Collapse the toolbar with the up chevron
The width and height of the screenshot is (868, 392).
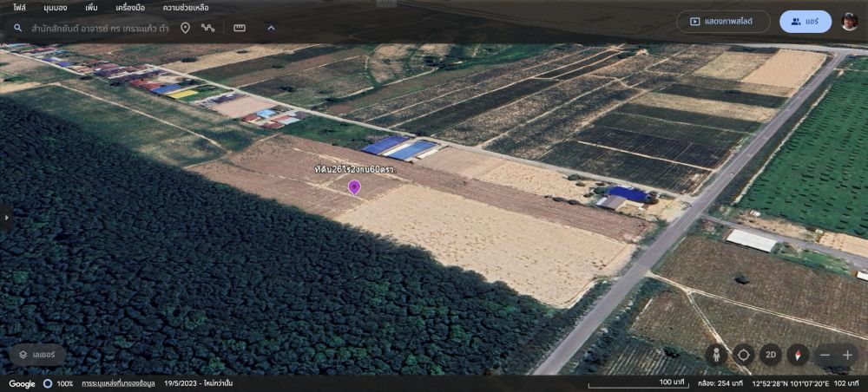[x=271, y=28]
